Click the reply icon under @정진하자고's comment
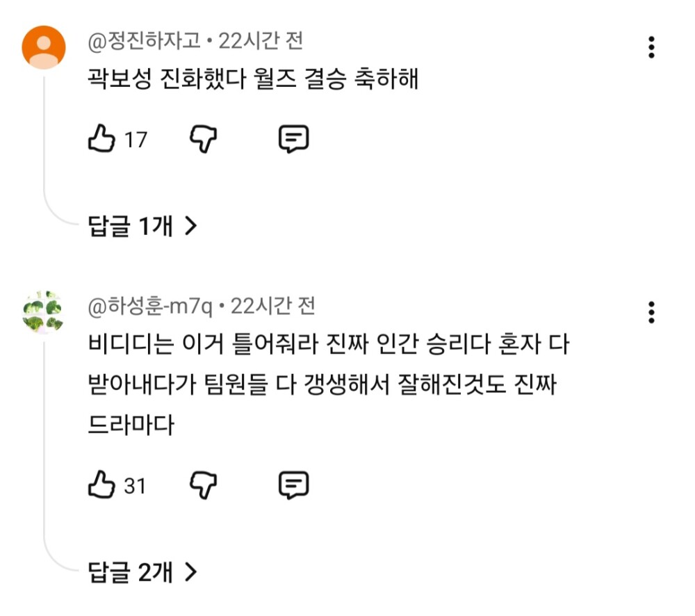 tap(293, 139)
